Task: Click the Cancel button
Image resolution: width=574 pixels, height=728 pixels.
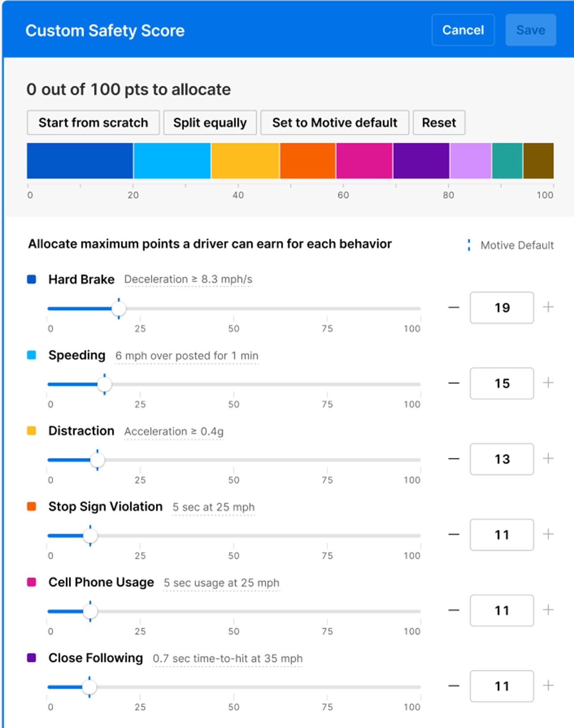Action: (x=463, y=30)
